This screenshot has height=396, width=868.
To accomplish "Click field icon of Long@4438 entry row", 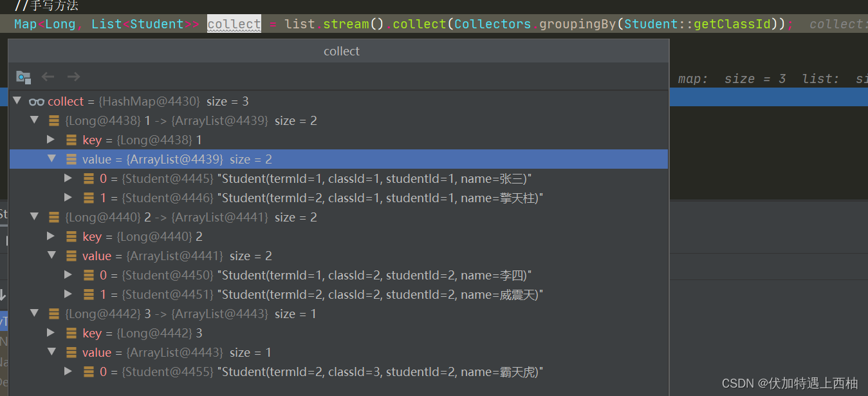I will coord(54,120).
